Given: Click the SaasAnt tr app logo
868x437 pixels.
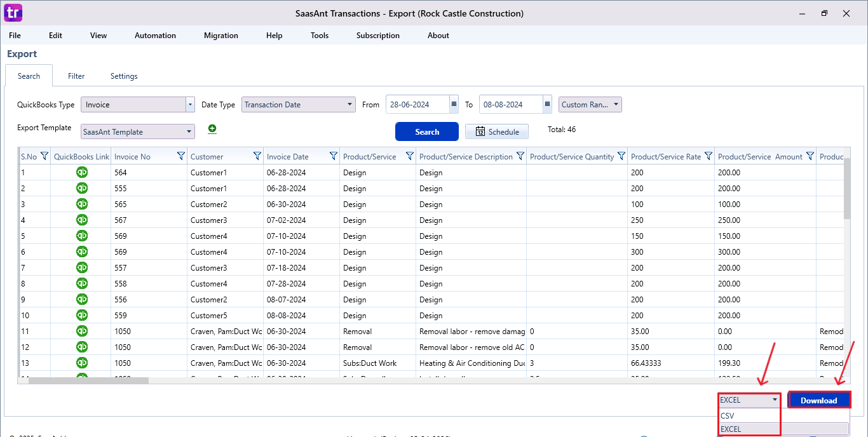Looking at the screenshot, I should click(x=12, y=13).
